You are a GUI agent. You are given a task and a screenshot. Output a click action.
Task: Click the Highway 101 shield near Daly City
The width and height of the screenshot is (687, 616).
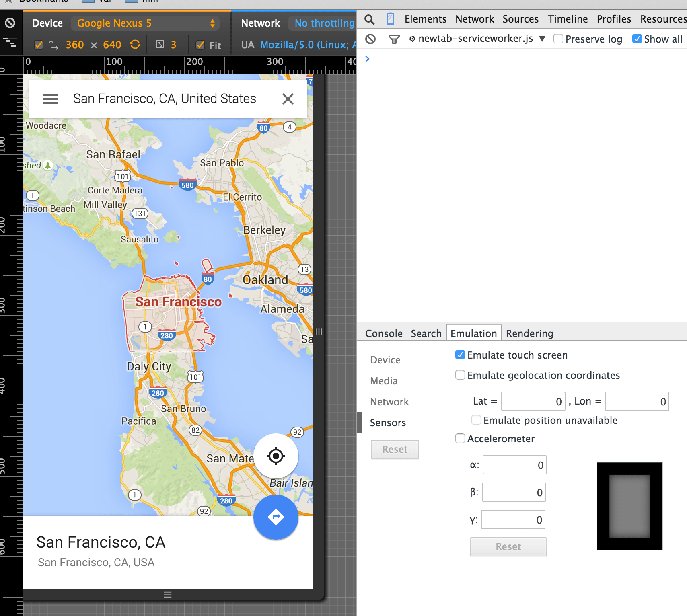[x=195, y=377]
